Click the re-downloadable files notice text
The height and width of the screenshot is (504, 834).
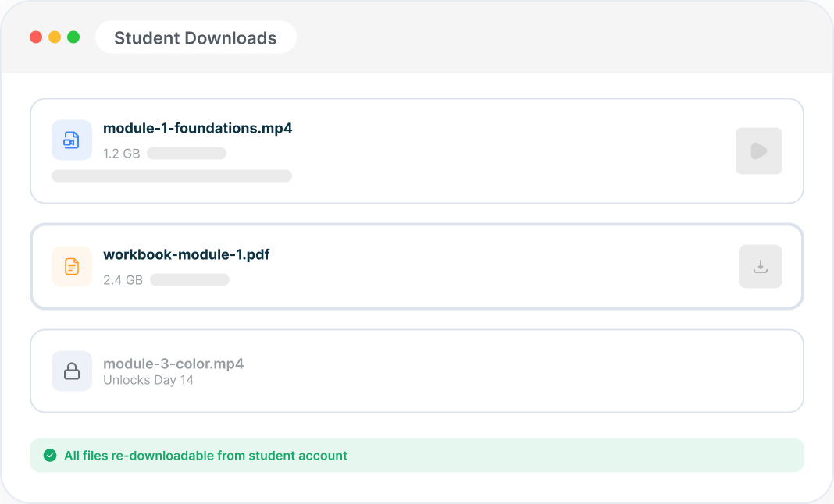pos(206,456)
